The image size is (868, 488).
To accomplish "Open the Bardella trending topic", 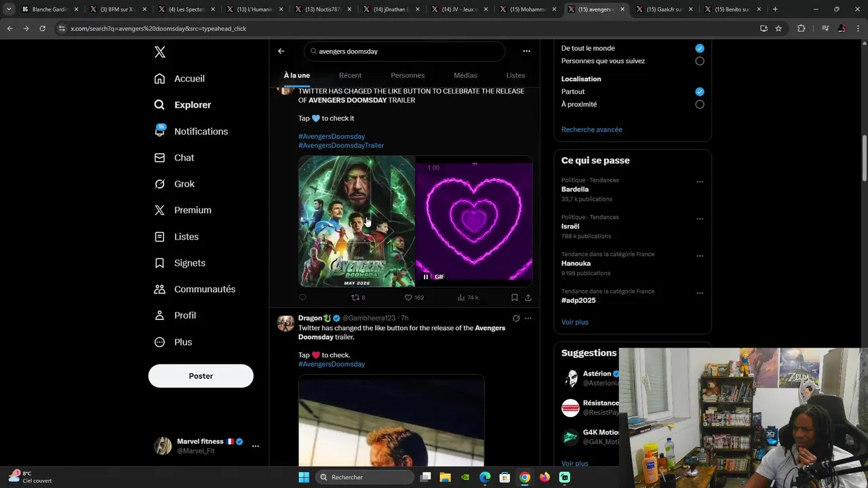I will pyautogui.click(x=575, y=190).
